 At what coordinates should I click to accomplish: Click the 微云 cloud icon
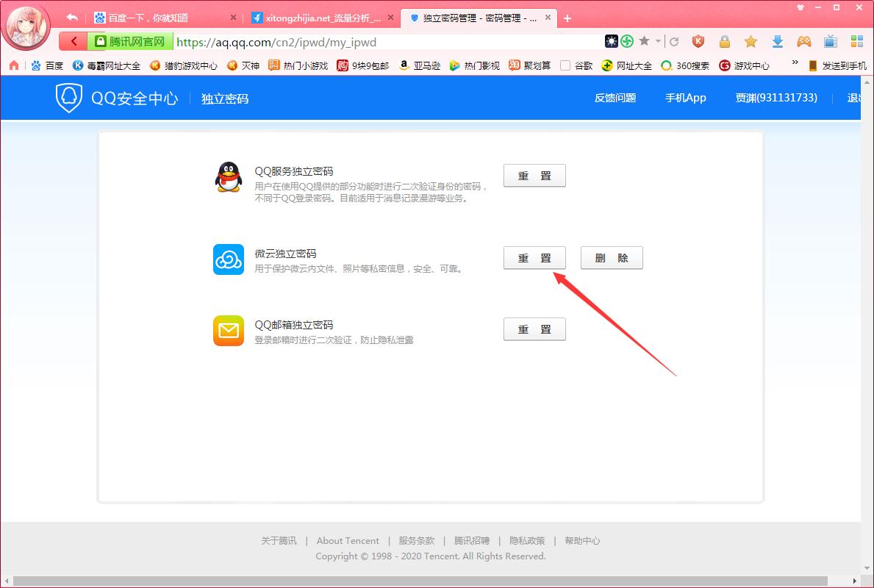point(228,259)
